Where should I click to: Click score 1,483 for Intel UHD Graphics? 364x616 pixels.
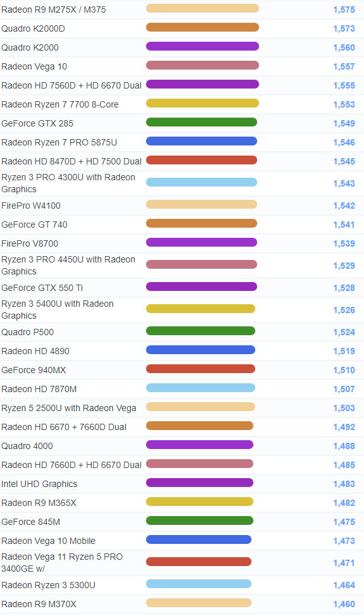click(x=344, y=484)
